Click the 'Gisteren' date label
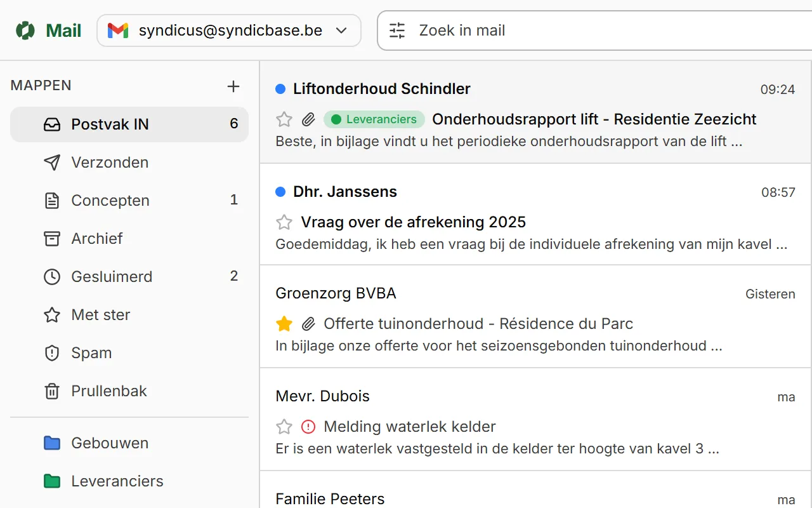Viewport: 812px width, 508px height. [x=770, y=294]
